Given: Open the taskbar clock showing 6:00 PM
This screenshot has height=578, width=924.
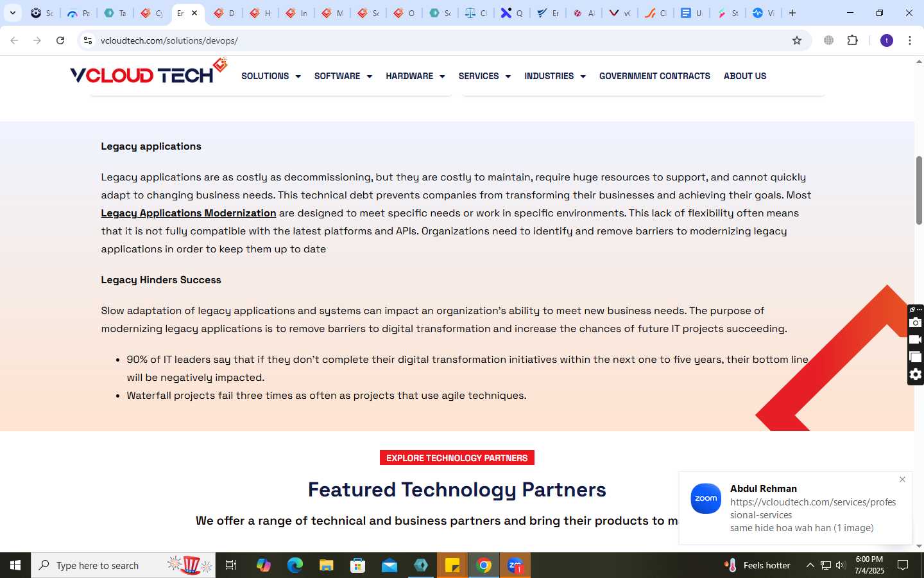Looking at the screenshot, I should [869, 565].
